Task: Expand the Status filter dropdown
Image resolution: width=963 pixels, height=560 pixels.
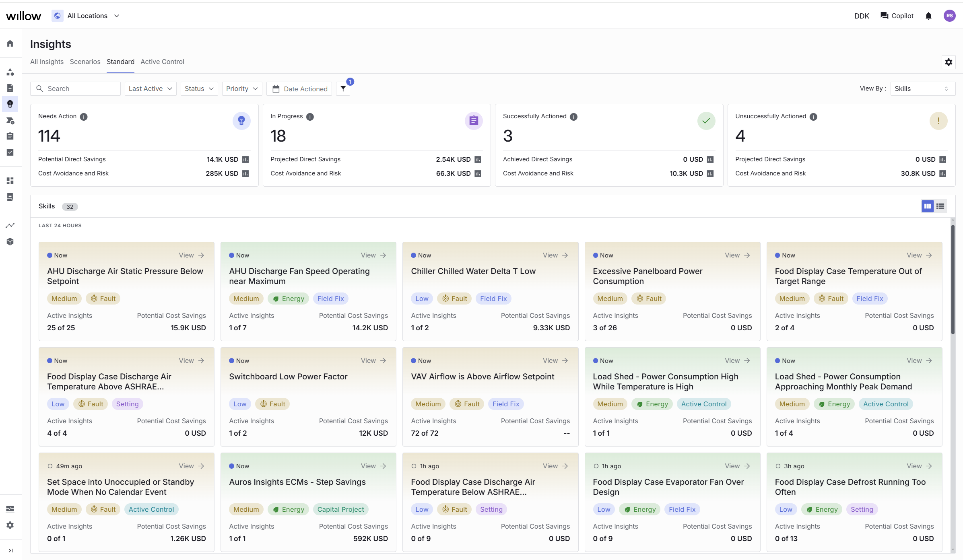Action: click(x=199, y=89)
